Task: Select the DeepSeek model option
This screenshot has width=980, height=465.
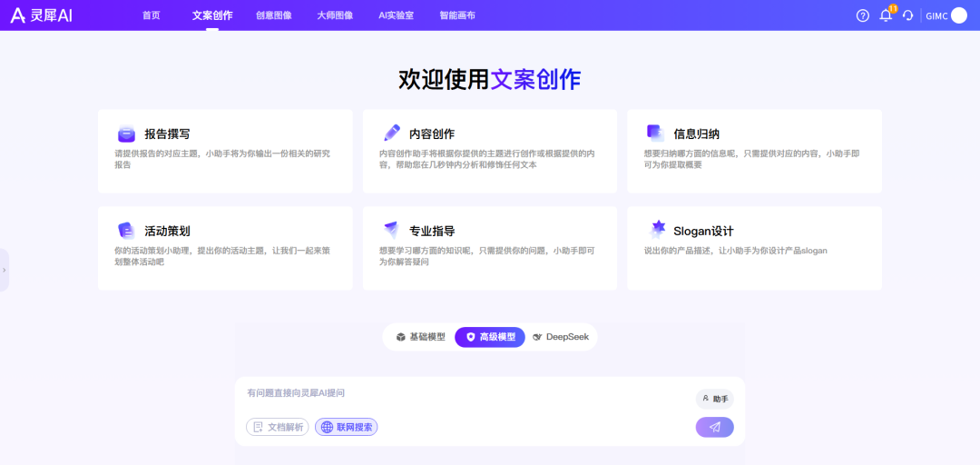Action: click(561, 337)
